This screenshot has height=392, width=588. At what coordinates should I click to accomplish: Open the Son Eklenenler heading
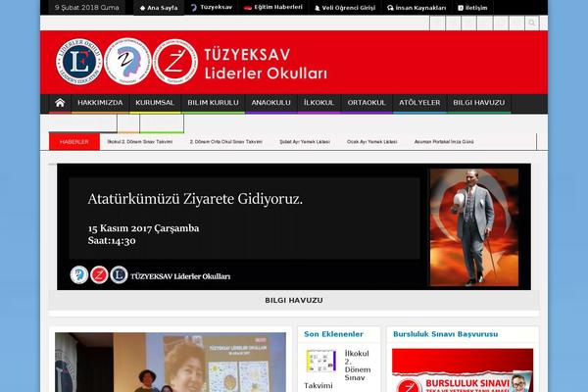click(x=333, y=334)
